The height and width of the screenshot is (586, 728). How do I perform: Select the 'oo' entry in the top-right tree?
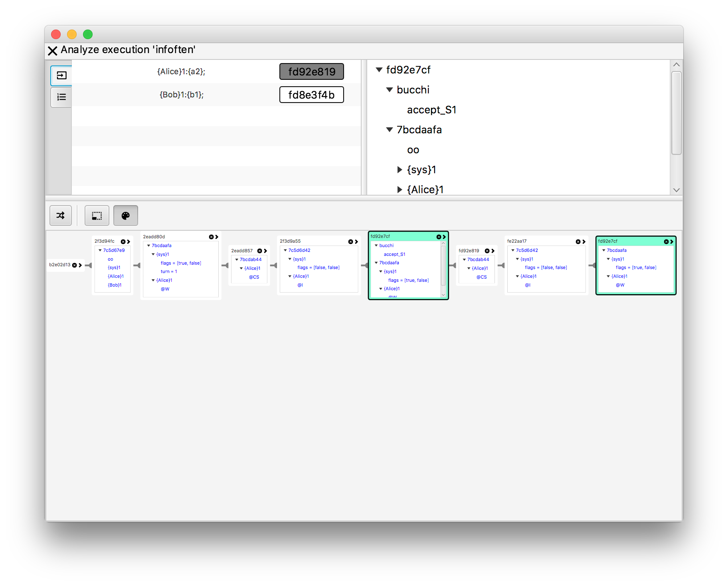pos(413,150)
